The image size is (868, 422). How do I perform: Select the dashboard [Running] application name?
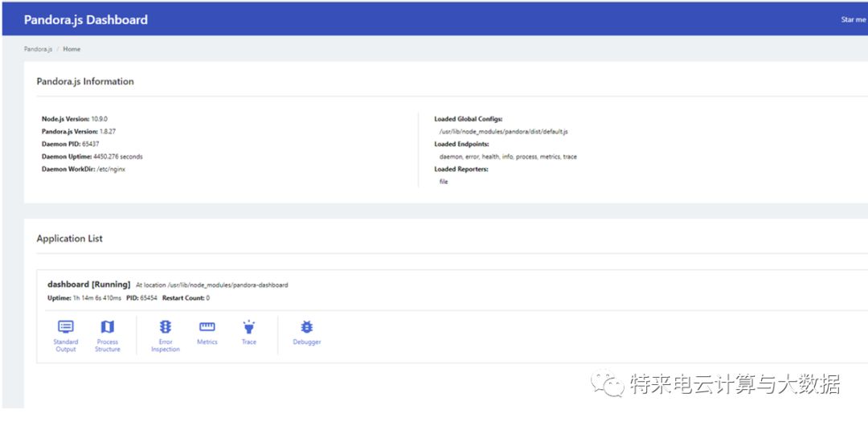click(88, 285)
